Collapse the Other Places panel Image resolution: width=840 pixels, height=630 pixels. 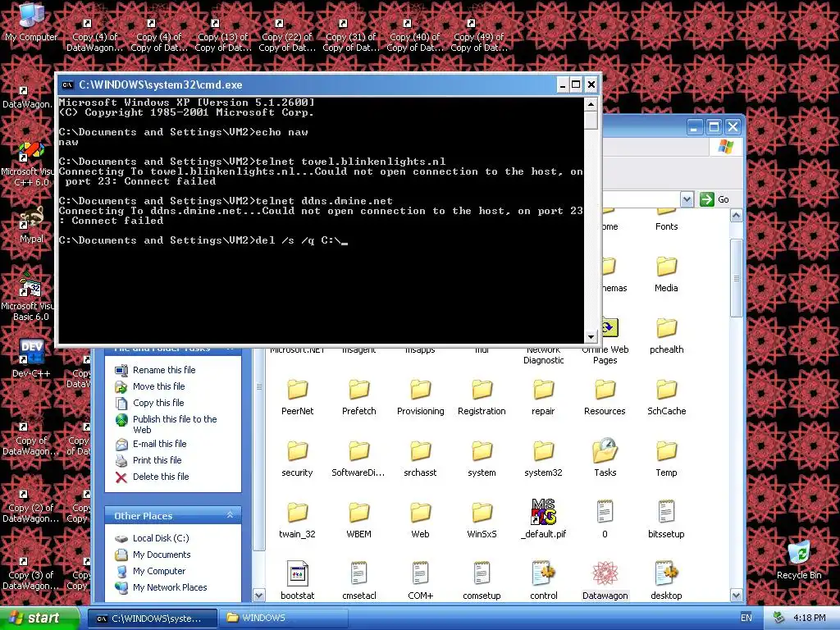pyautogui.click(x=230, y=515)
